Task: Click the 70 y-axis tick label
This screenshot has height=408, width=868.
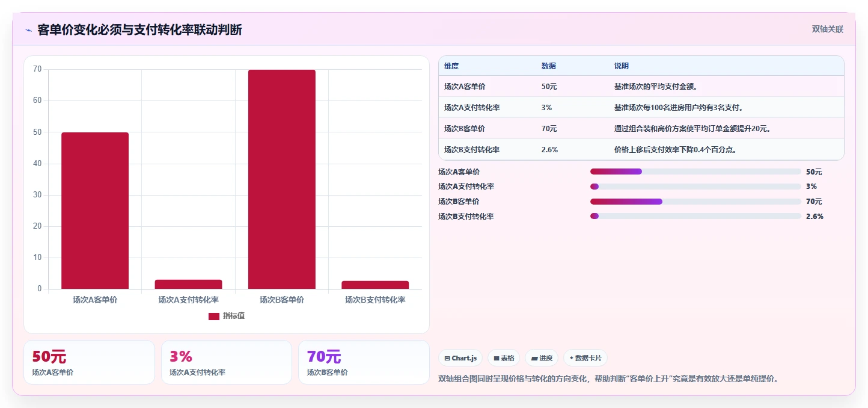Action: tap(37, 69)
